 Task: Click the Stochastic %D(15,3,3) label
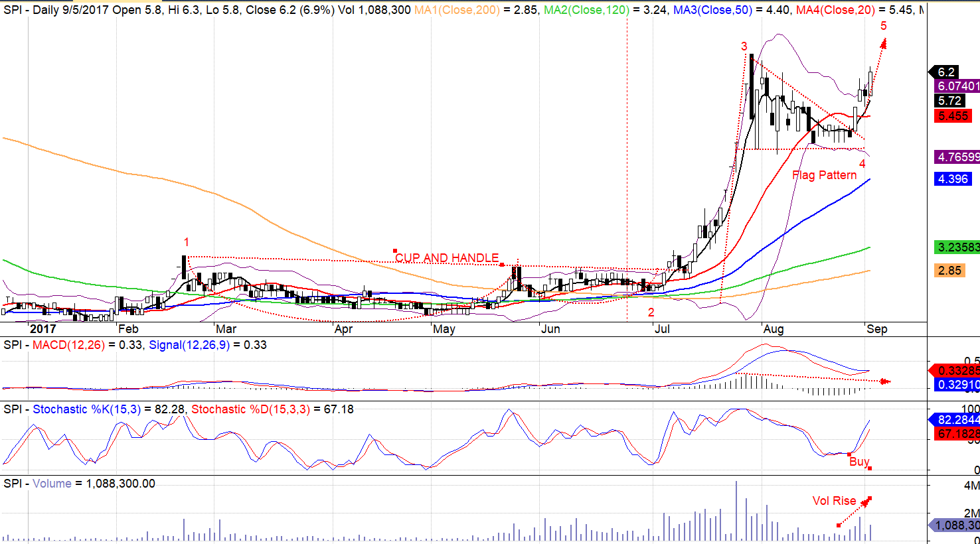[250, 409]
